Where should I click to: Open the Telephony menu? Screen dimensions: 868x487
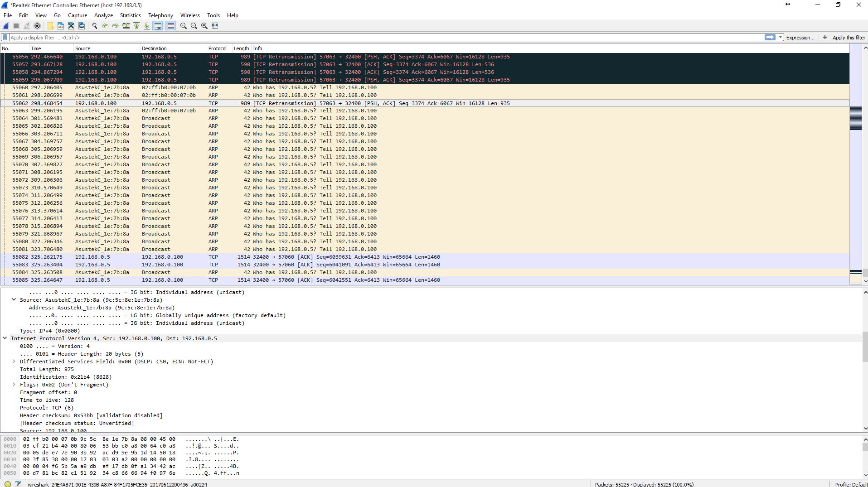point(160,15)
